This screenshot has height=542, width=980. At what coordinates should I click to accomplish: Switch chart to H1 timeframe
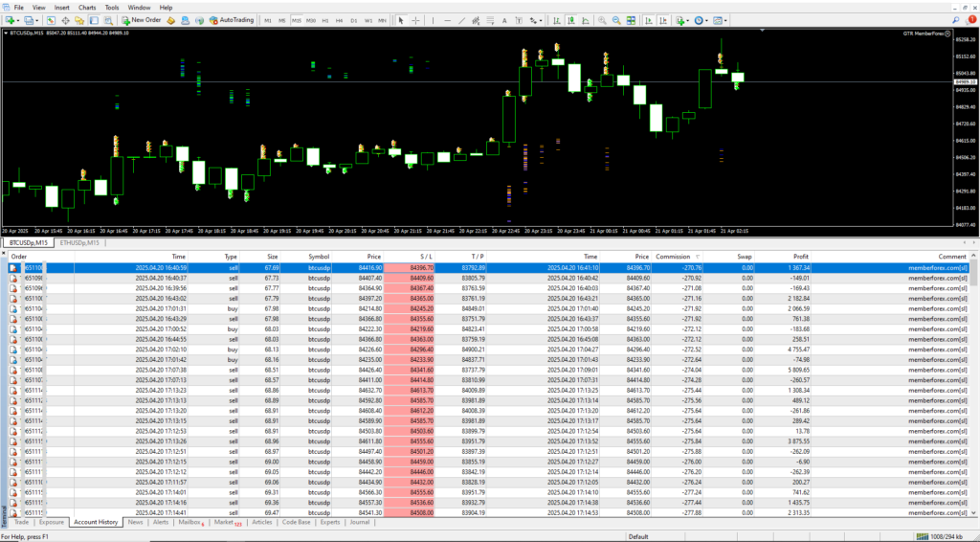click(x=325, y=19)
